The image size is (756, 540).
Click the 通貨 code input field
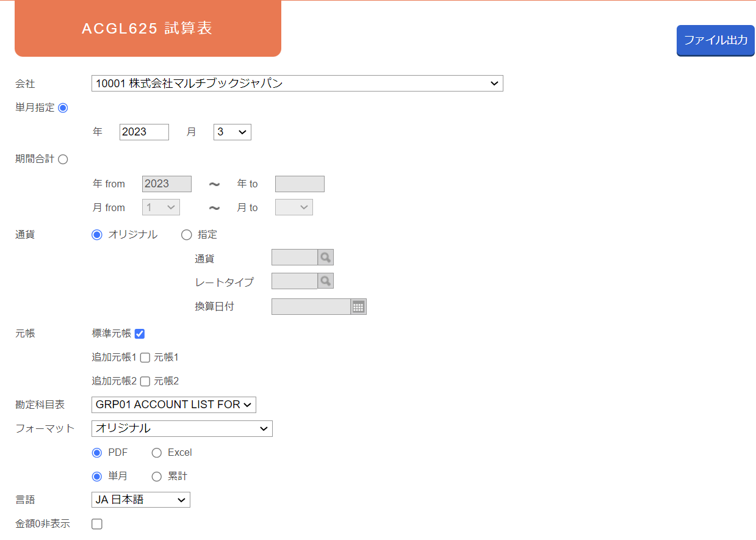coord(295,257)
